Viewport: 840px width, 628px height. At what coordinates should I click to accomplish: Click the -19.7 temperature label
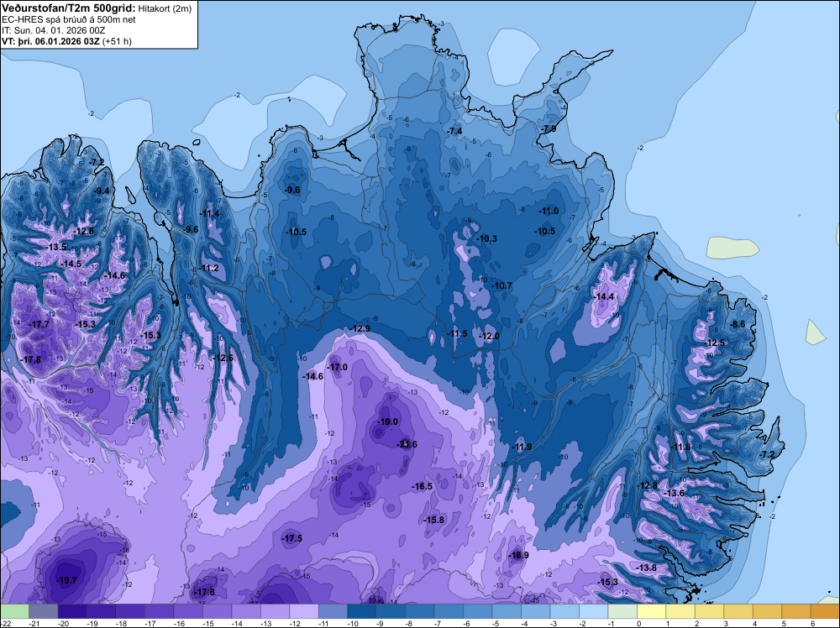67,580
